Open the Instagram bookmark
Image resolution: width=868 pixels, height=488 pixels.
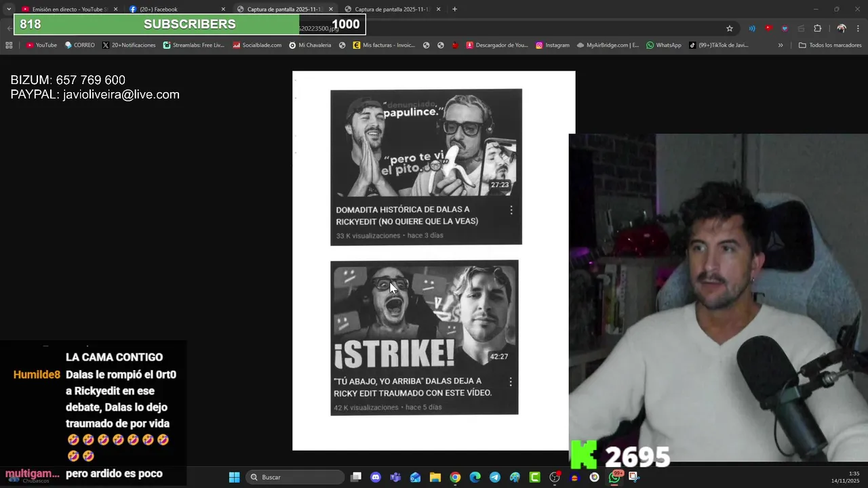pos(552,45)
